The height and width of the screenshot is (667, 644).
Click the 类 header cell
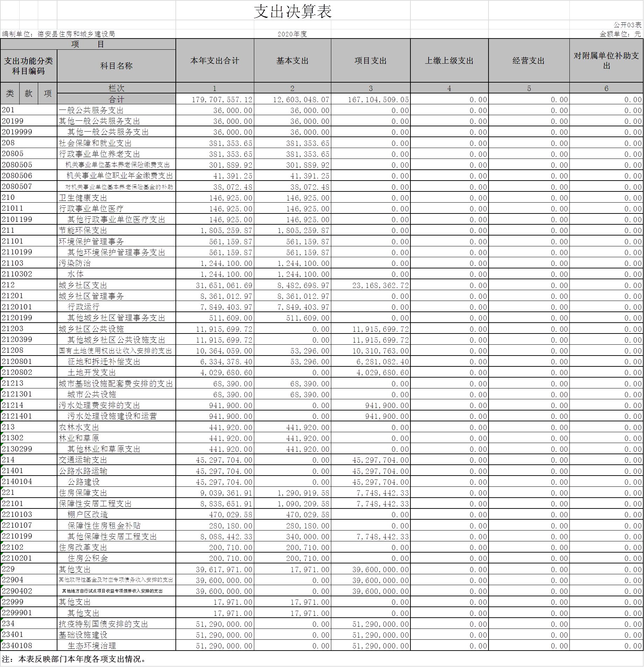click(10, 93)
